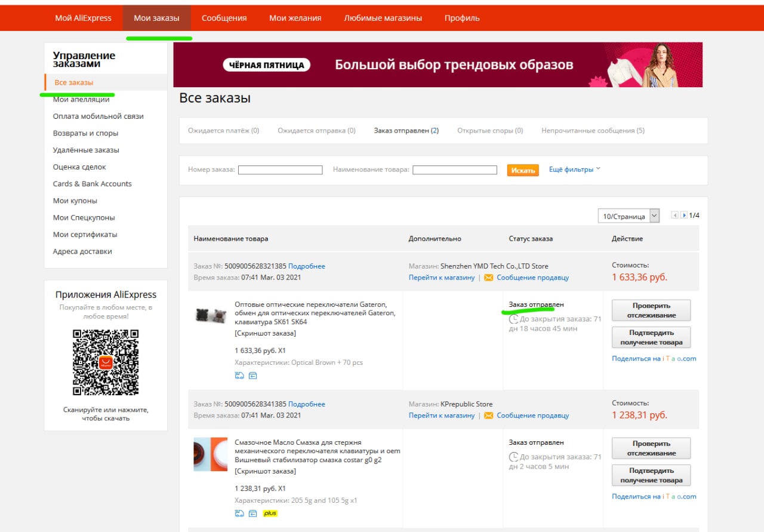The image size is (764, 532).
Task: Open Мои сертификаты in sidebar
Action: pyautogui.click(x=85, y=235)
